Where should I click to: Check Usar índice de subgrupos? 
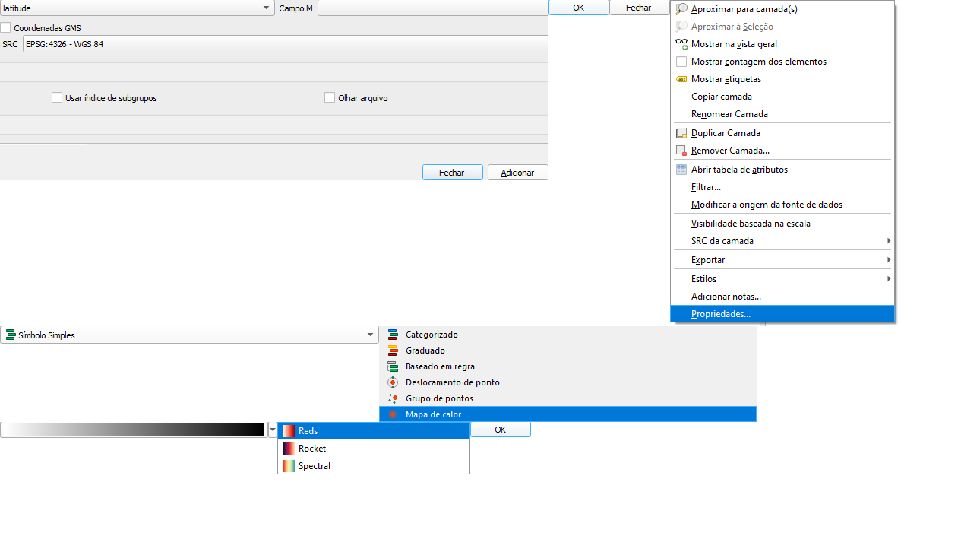[x=57, y=98]
